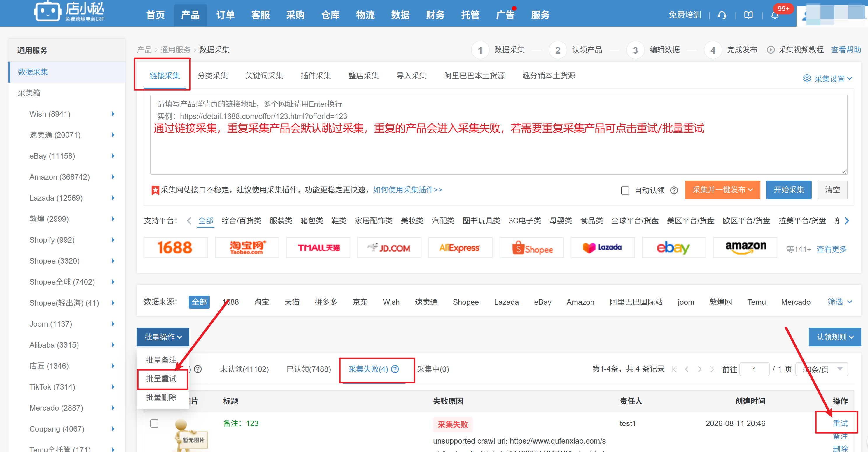Select the TMALL platform logo
This screenshot has height=452, width=868.
[318, 248]
